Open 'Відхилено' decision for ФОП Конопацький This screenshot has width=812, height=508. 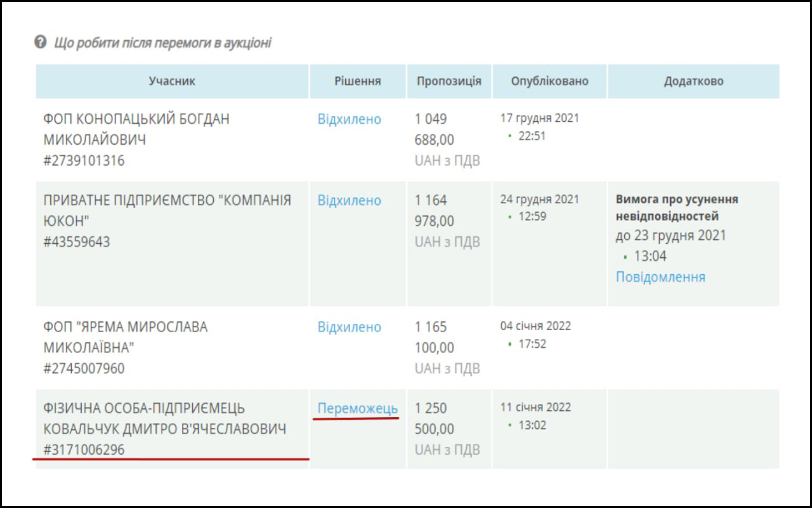tap(349, 119)
